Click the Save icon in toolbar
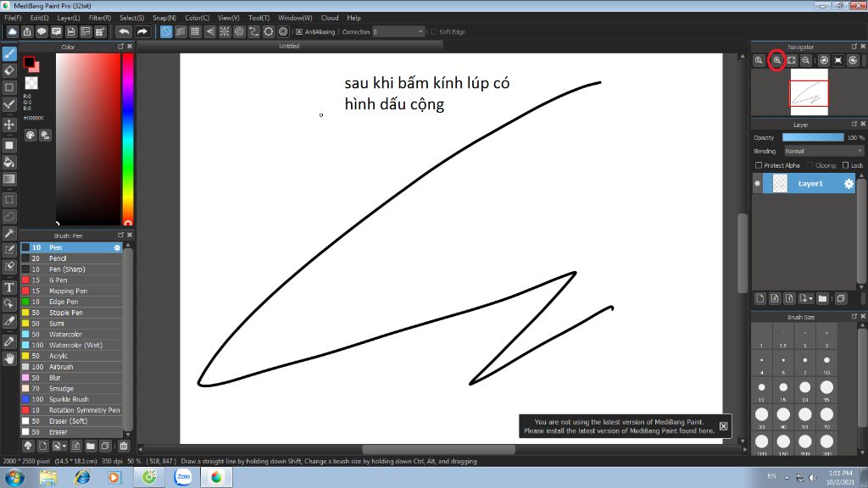Viewport: 868px width, 488px height. pos(71,31)
